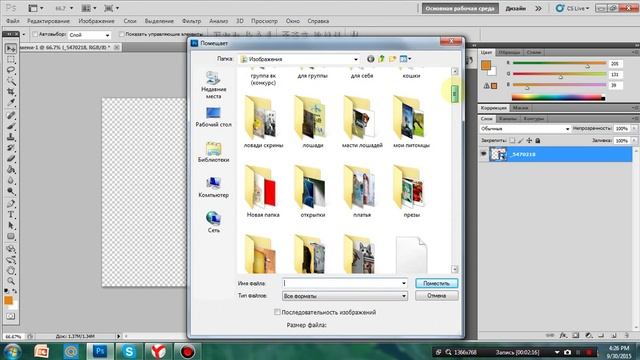Click the toolbox foreground color swatch
The height and width of the screenshot is (360, 640).
(8, 301)
